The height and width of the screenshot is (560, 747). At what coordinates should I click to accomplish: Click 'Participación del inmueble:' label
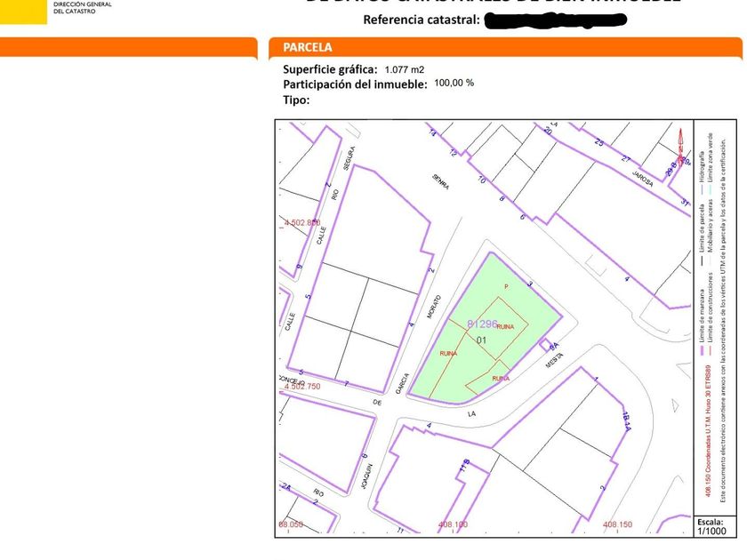pyautogui.click(x=355, y=84)
